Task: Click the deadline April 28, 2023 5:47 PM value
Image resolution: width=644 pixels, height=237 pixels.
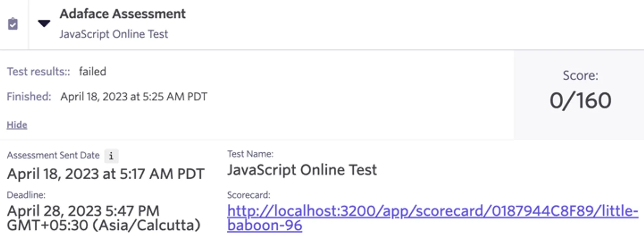Action: [104, 218]
